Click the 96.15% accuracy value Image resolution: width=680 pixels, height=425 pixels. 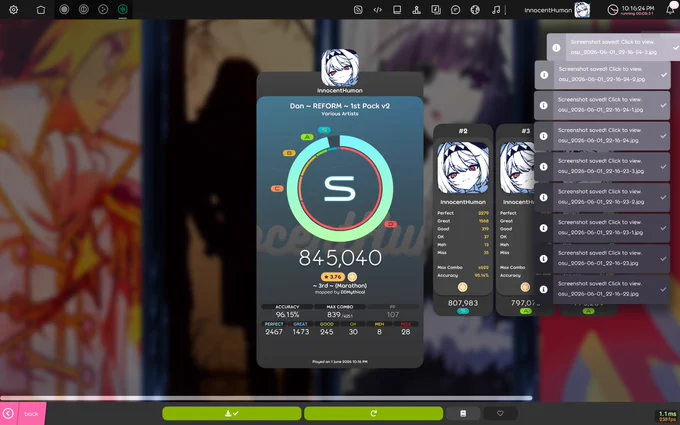[287, 315]
